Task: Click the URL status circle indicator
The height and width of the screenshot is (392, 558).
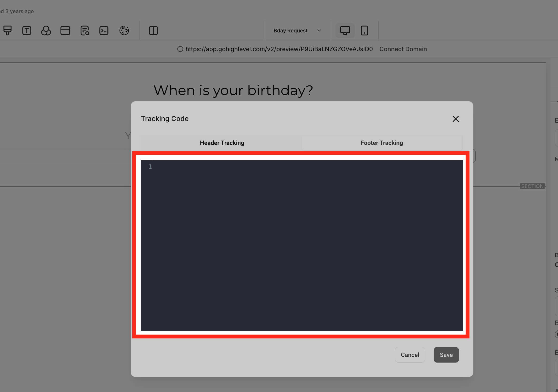Action: pyautogui.click(x=180, y=49)
